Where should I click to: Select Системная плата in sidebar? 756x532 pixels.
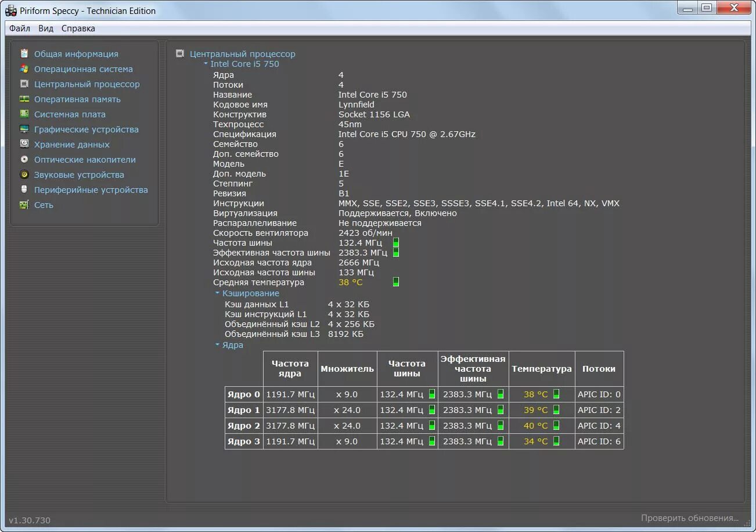(x=70, y=114)
